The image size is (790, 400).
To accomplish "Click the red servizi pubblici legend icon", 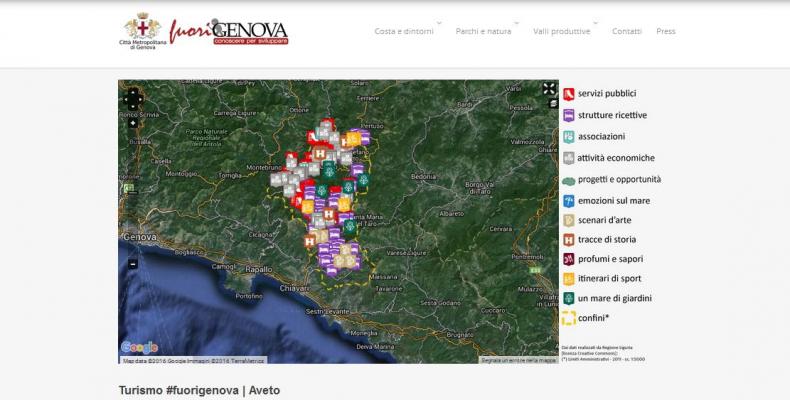I will [x=568, y=94].
